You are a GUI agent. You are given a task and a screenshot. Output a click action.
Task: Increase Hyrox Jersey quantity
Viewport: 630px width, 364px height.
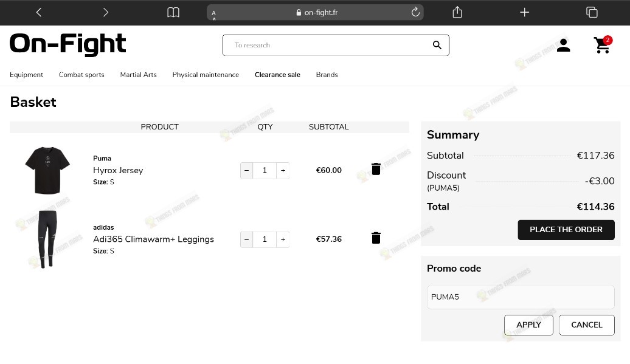point(283,171)
